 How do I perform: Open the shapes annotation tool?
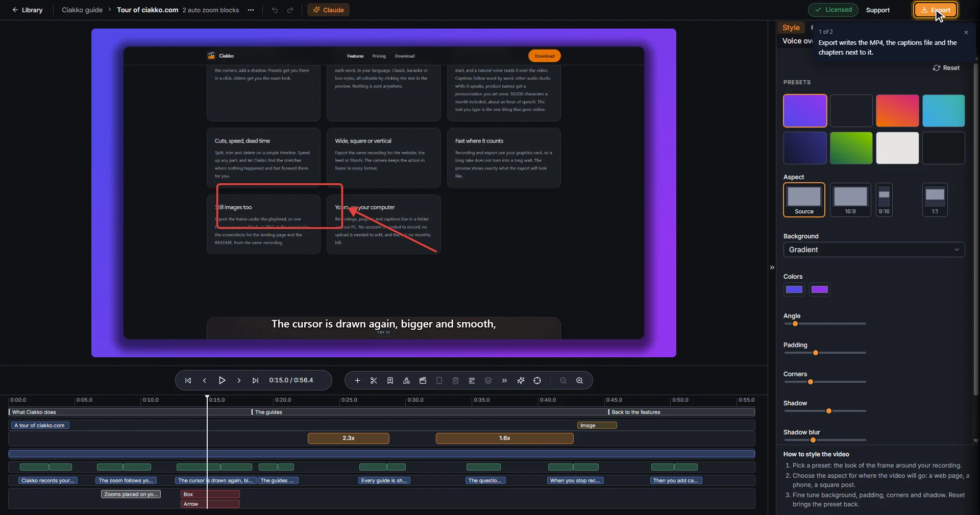(406, 380)
